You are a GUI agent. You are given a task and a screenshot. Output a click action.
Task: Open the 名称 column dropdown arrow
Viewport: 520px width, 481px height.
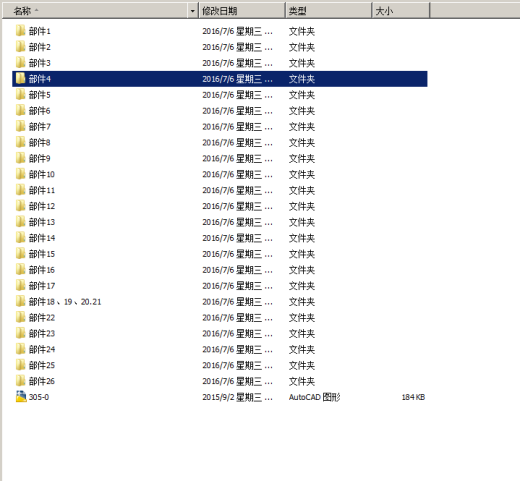(x=192, y=11)
